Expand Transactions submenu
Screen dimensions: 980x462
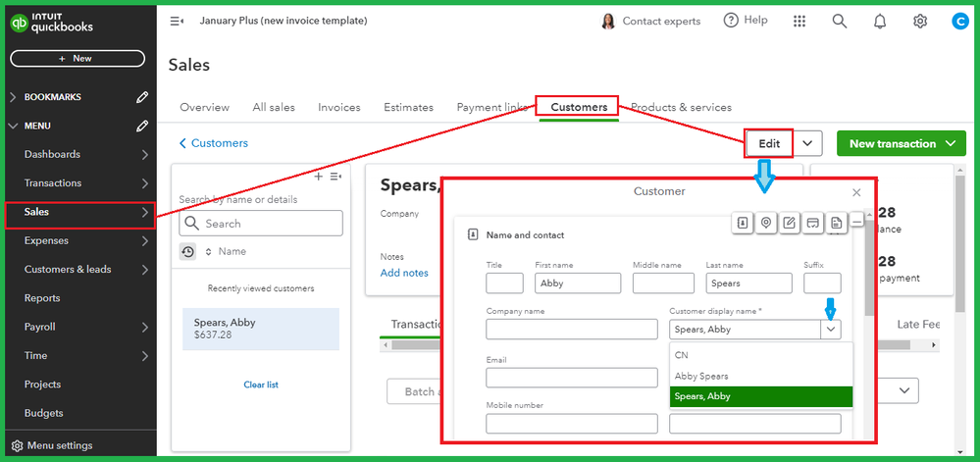[145, 183]
